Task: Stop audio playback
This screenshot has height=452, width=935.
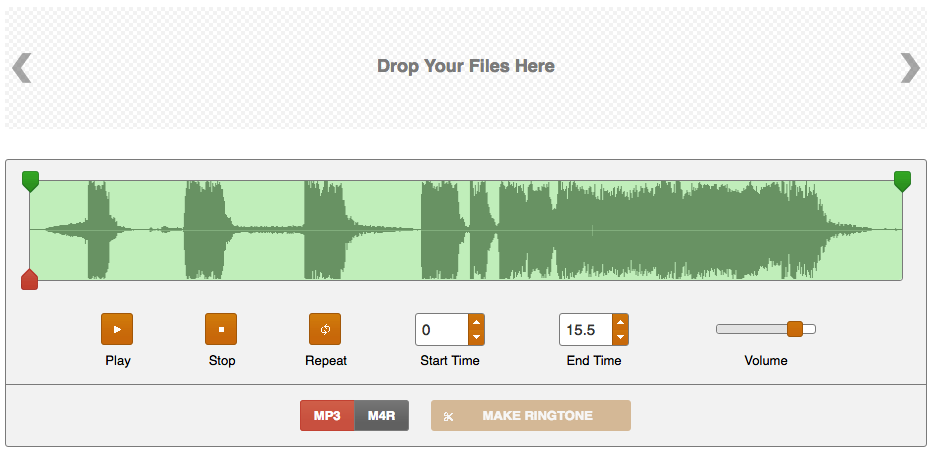Action: 221,329
